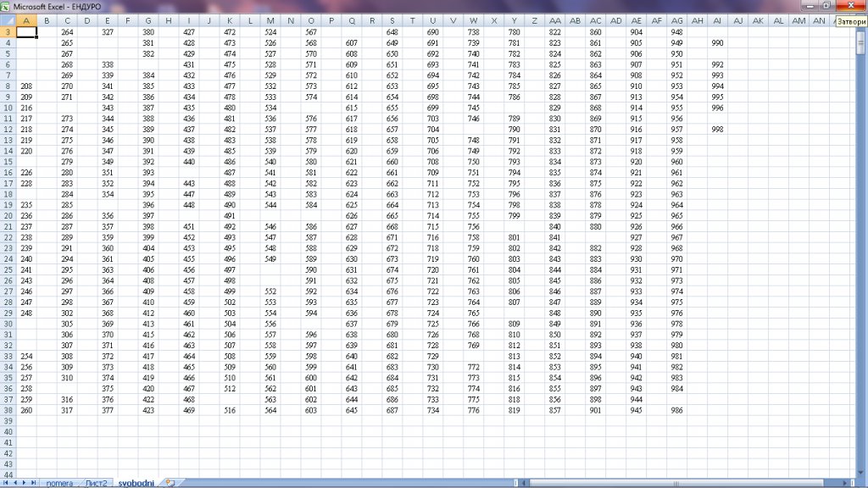Select column K header
Viewport: 868px width, 488px height.
pos(230,21)
